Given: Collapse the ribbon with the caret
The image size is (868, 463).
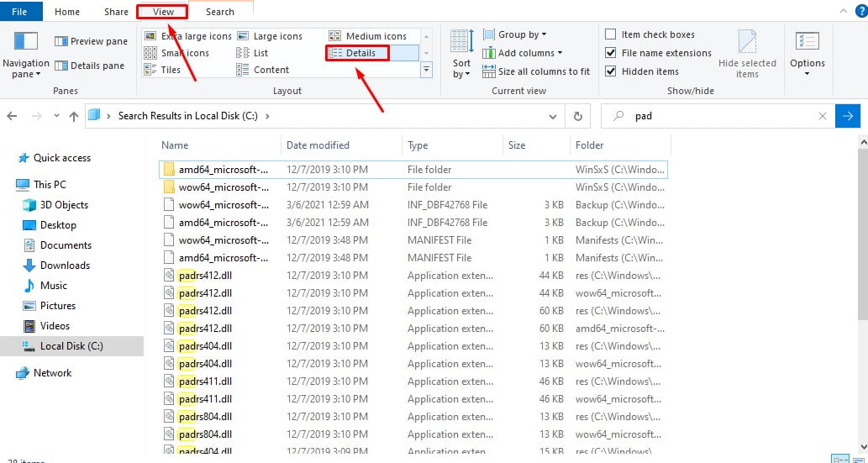Looking at the screenshot, I should tap(844, 11).
